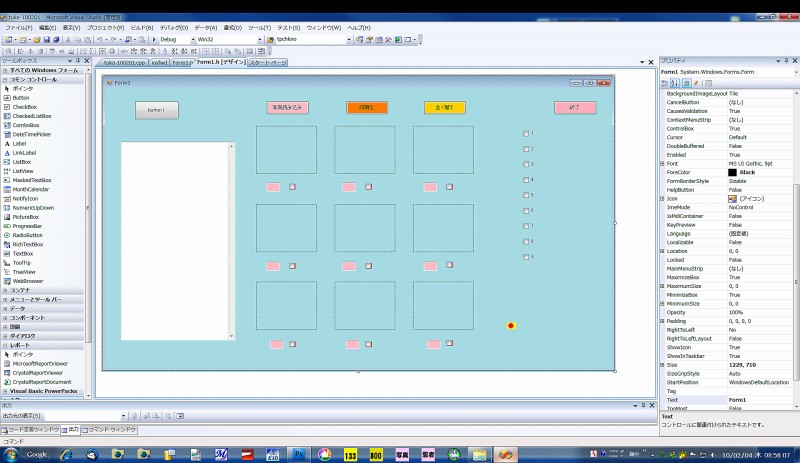
Task: Click the checkbox labeled 1 on form
Action: click(x=527, y=133)
